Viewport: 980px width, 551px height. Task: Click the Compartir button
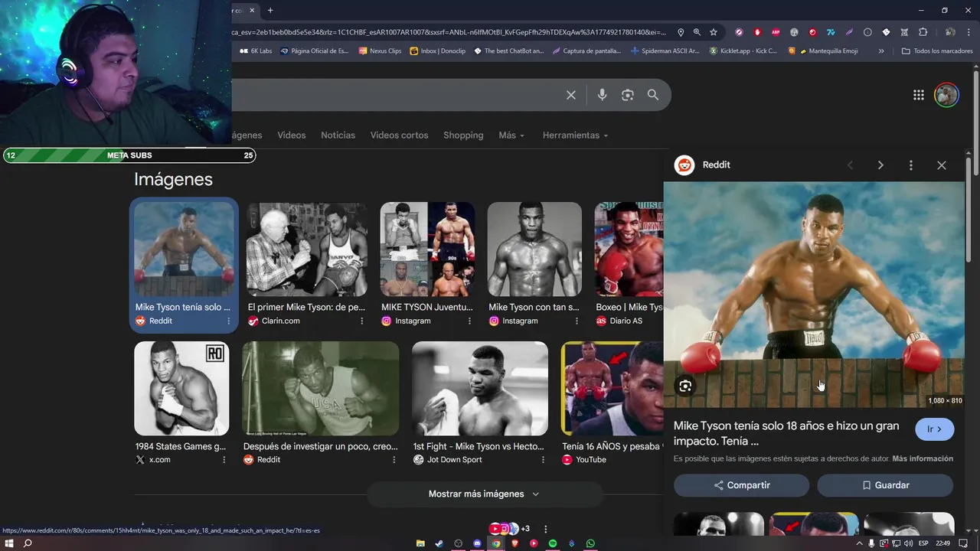point(741,485)
